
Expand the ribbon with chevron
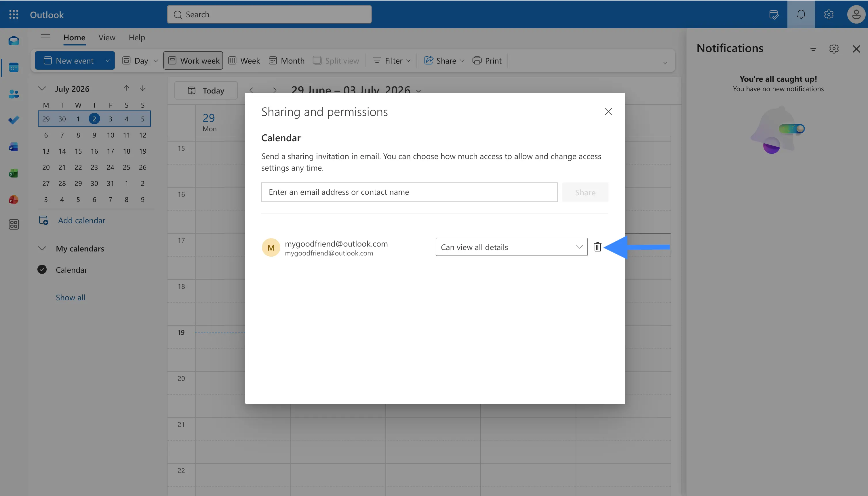[x=665, y=63]
